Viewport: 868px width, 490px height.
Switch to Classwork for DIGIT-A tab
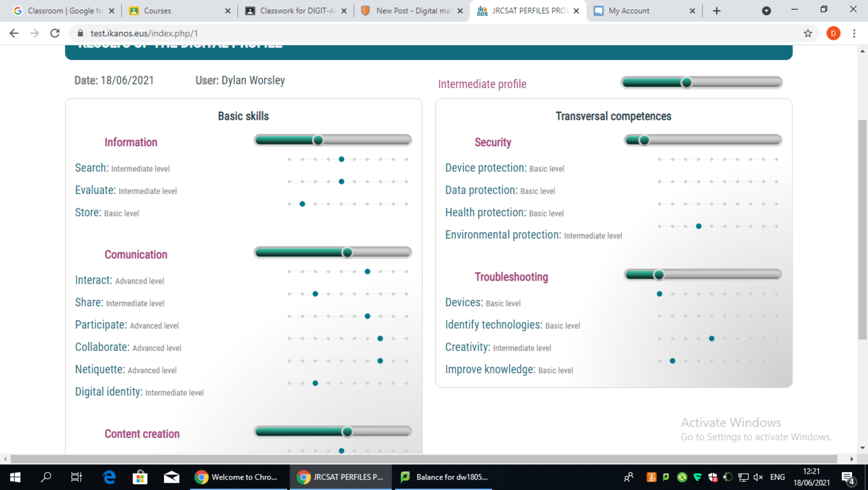(297, 11)
